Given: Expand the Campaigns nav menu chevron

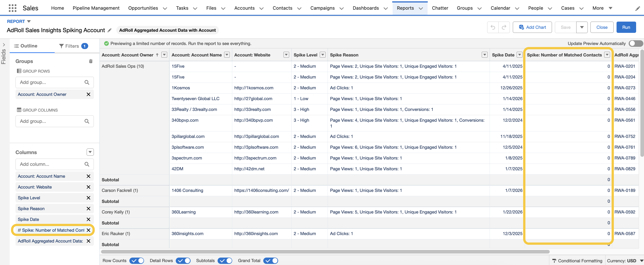Looking at the screenshot, I should pos(342,8).
